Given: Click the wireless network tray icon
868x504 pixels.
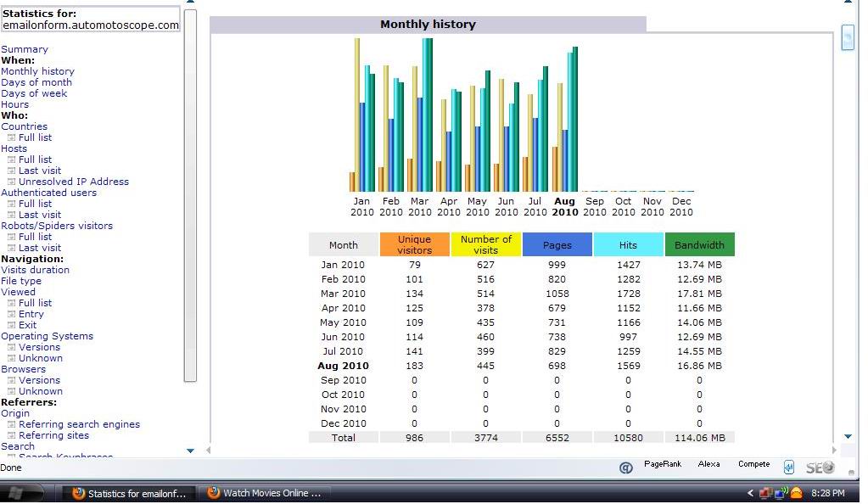Looking at the screenshot, I should point(781,492).
